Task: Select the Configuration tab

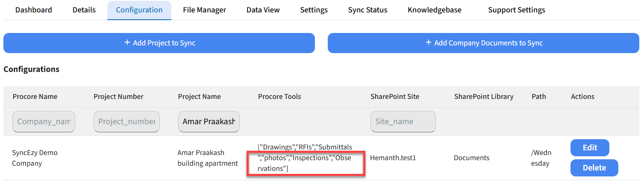Action: tap(139, 10)
